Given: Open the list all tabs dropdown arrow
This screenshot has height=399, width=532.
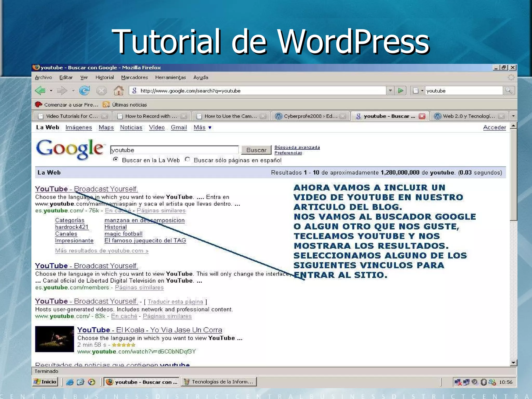Looking at the screenshot, I should 513,116.
